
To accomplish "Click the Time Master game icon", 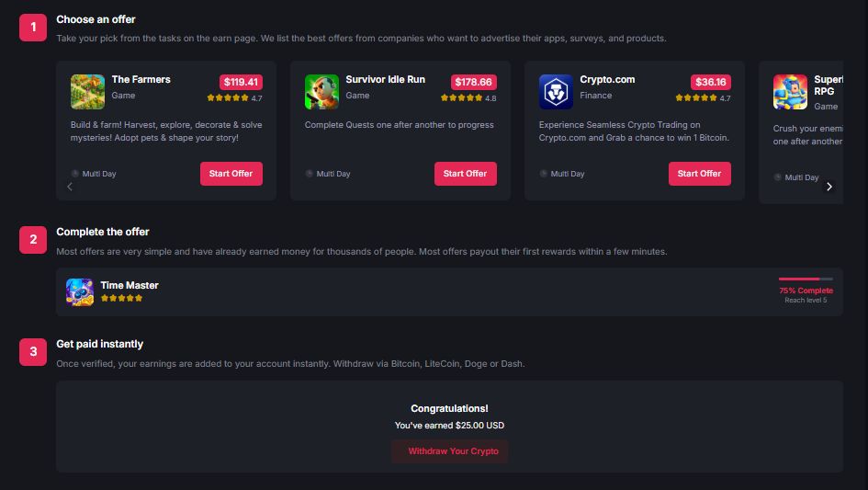I will click(80, 291).
